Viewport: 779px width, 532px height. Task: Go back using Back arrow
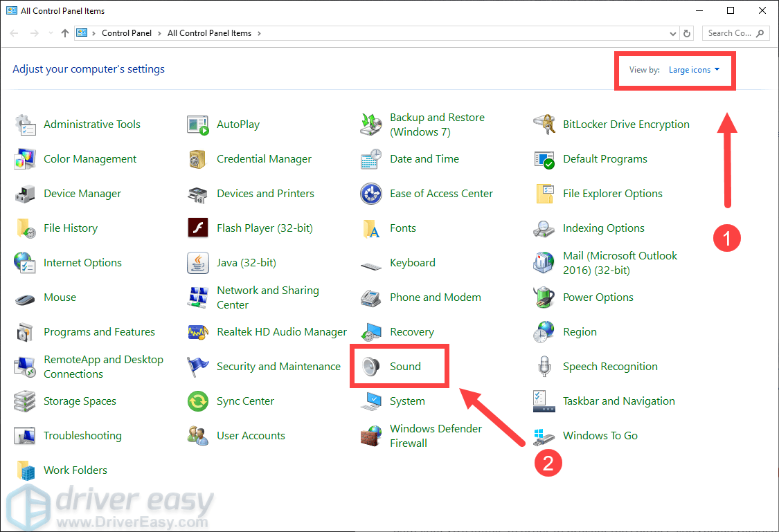[x=14, y=33]
